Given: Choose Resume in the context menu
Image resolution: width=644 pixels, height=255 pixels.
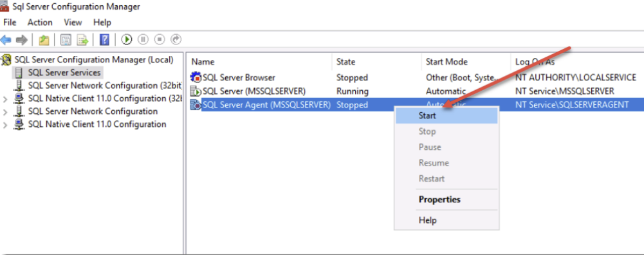Looking at the screenshot, I should (446, 163).
